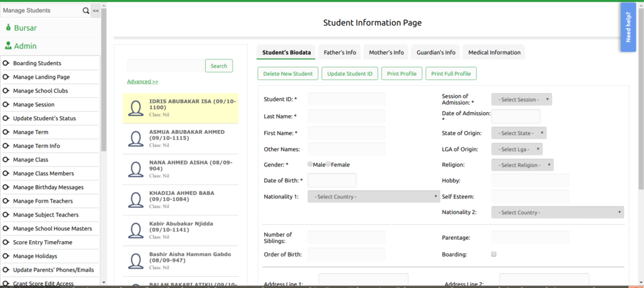Open the Select Lga dropdown

(x=516, y=150)
